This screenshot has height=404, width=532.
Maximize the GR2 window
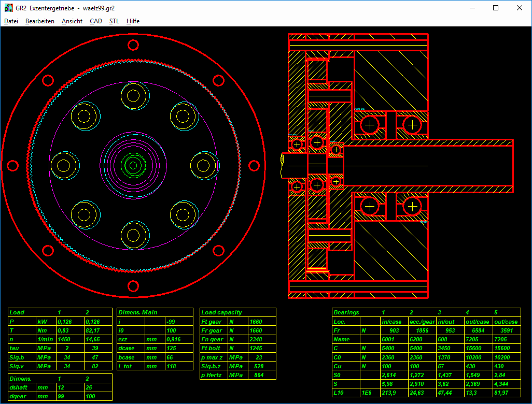[x=496, y=8]
